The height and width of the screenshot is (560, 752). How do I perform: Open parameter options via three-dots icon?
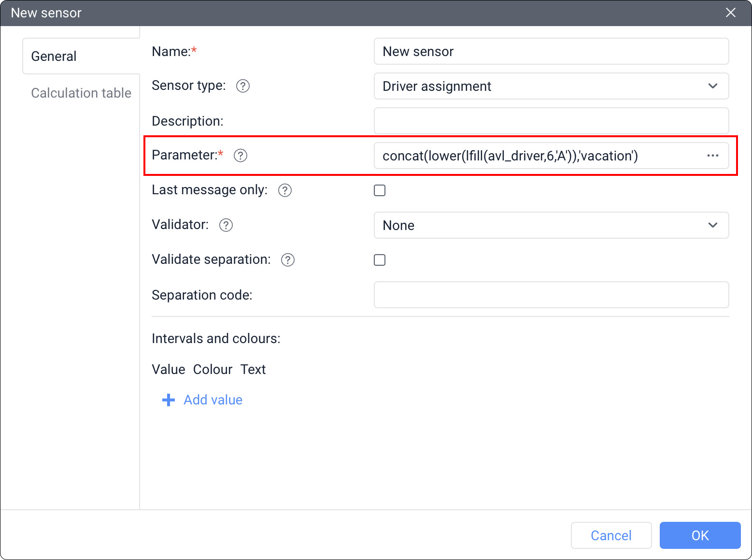[712, 156]
